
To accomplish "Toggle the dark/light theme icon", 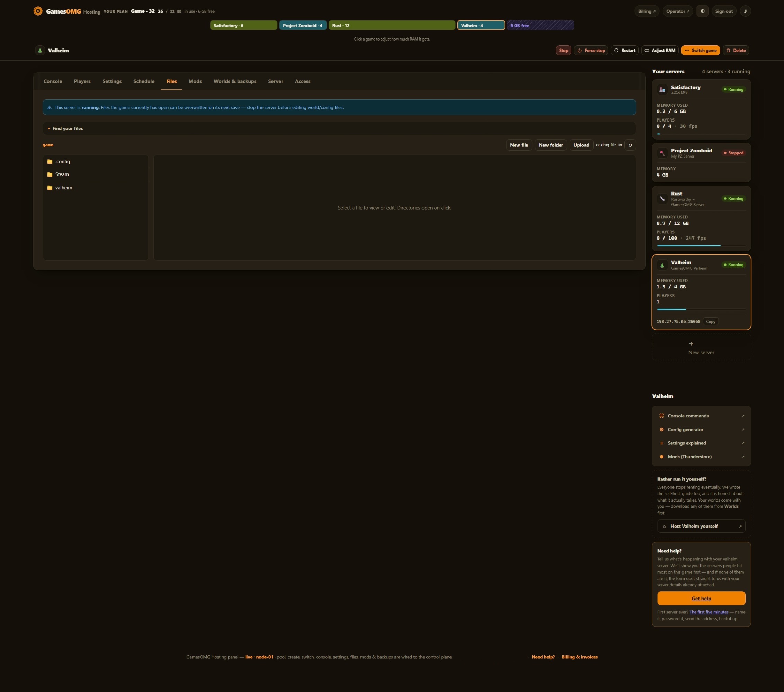I will pyautogui.click(x=702, y=11).
